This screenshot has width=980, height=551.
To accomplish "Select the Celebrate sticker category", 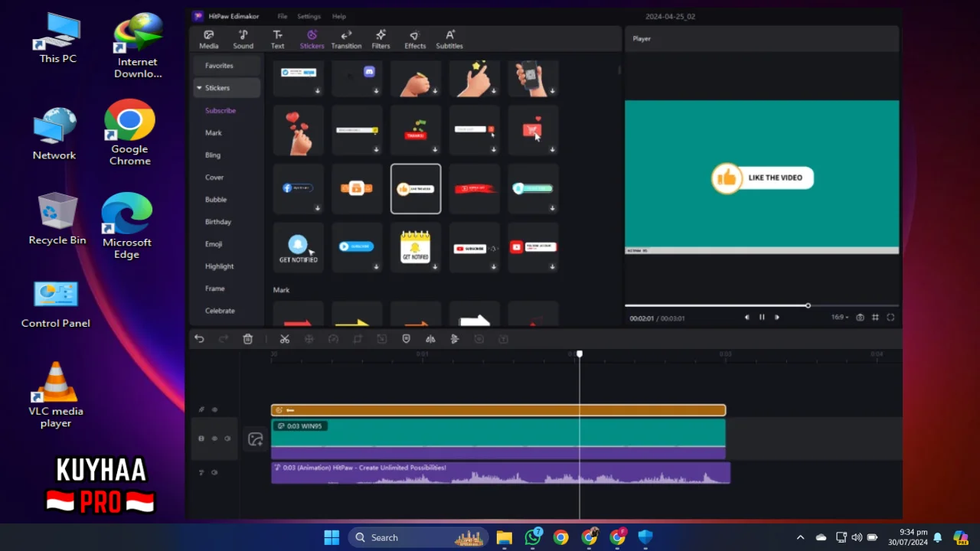I will 220,311.
